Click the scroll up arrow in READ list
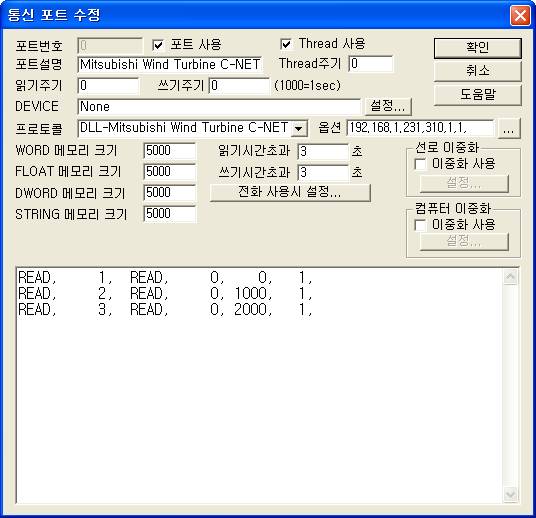The height and width of the screenshot is (518, 536). click(510, 277)
